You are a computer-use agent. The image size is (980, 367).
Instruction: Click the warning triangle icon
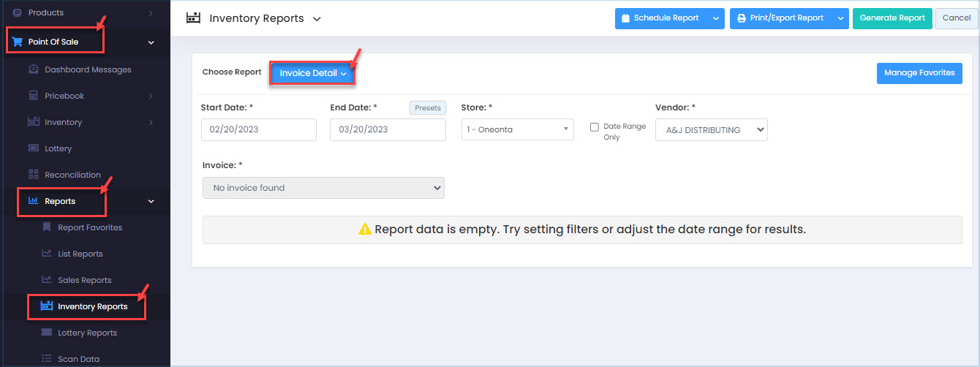click(365, 230)
